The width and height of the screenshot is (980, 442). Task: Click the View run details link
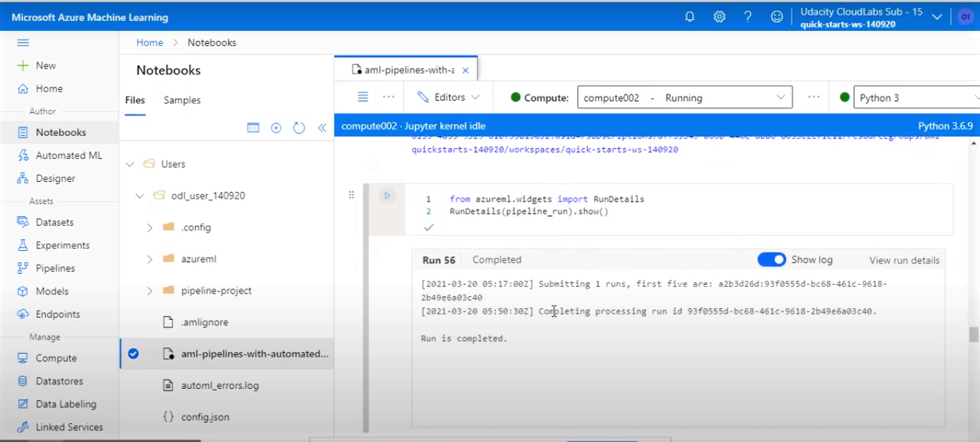click(x=903, y=260)
